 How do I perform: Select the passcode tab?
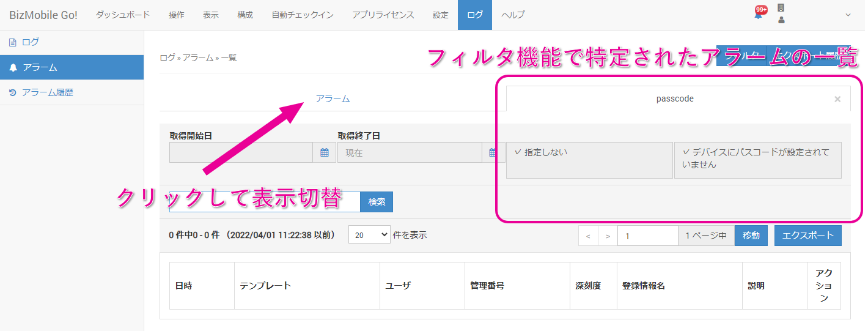675,99
